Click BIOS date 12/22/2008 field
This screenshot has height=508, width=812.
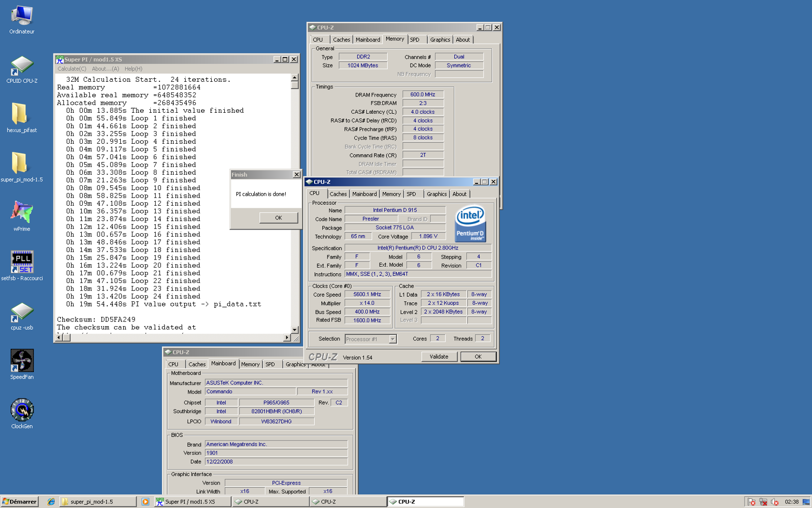click(276, 462)
